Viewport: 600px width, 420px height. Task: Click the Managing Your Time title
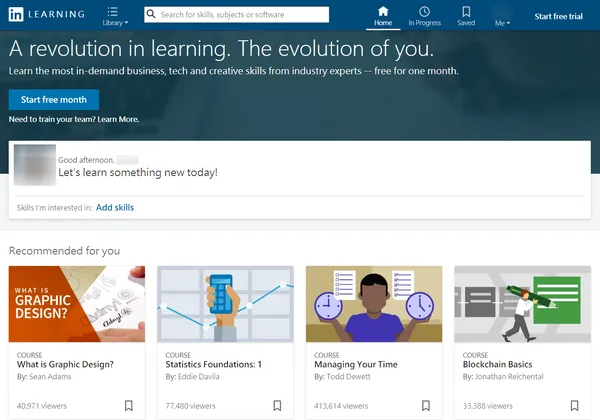[x=356, y=365]
